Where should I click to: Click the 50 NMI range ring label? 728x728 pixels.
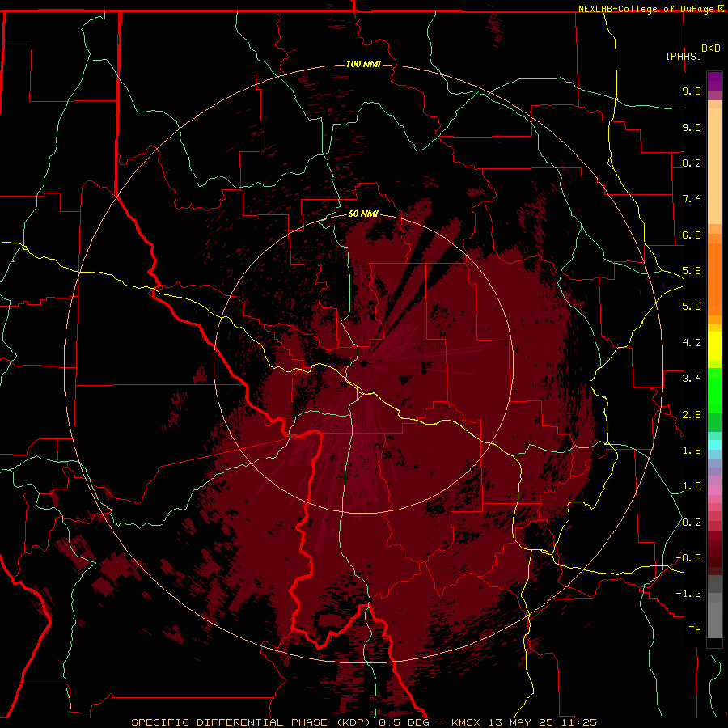(363, 214)
